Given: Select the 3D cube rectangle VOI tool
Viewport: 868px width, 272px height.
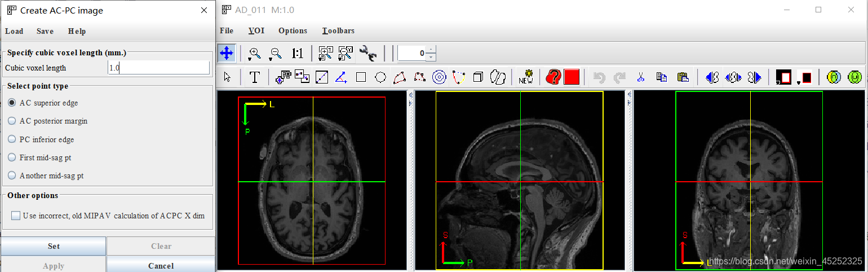Looking at the screenshot, I should tap(478, 77).
